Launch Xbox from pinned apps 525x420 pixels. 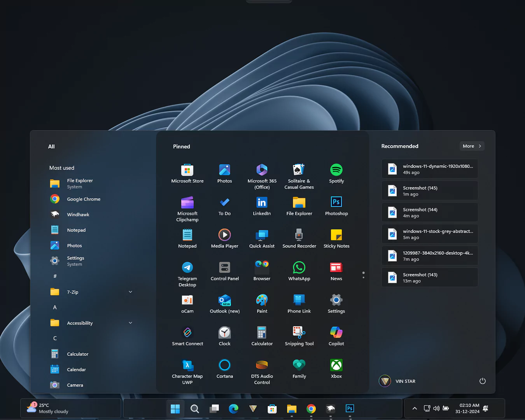point(336,369)
